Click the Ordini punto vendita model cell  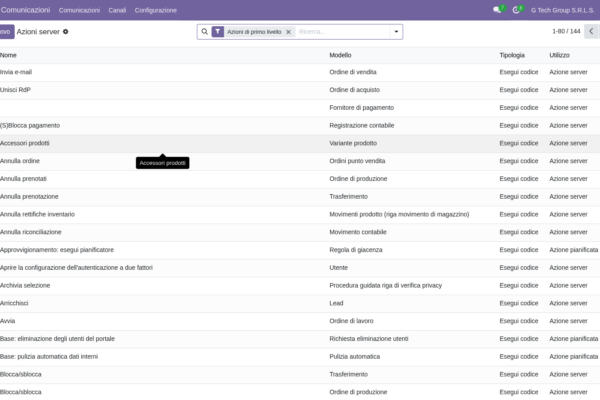357,161
